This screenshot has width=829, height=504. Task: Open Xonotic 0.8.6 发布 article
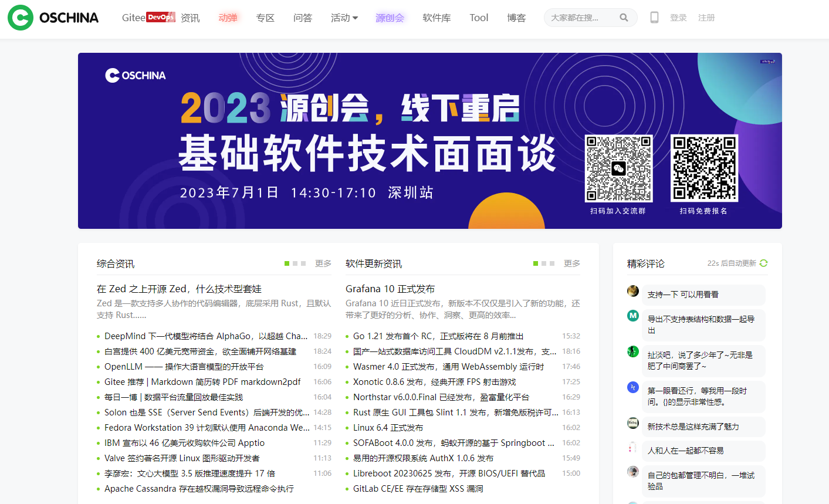(435, 382)
